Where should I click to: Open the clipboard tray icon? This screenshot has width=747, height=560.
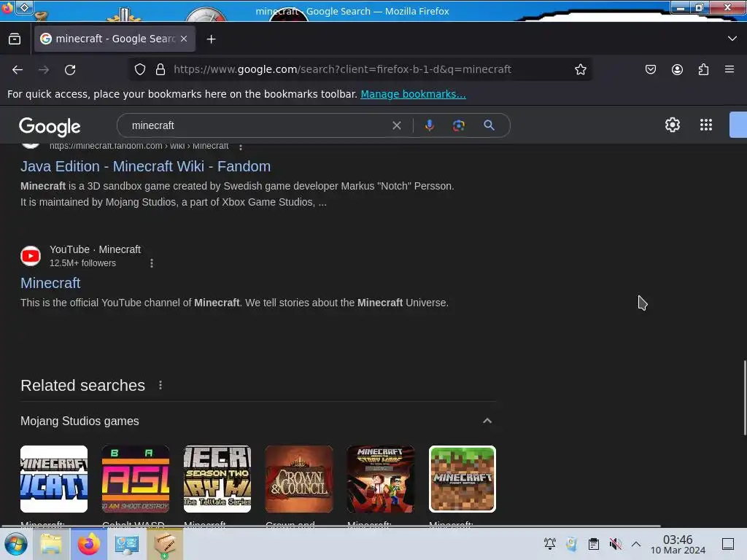tap(593, 544)
